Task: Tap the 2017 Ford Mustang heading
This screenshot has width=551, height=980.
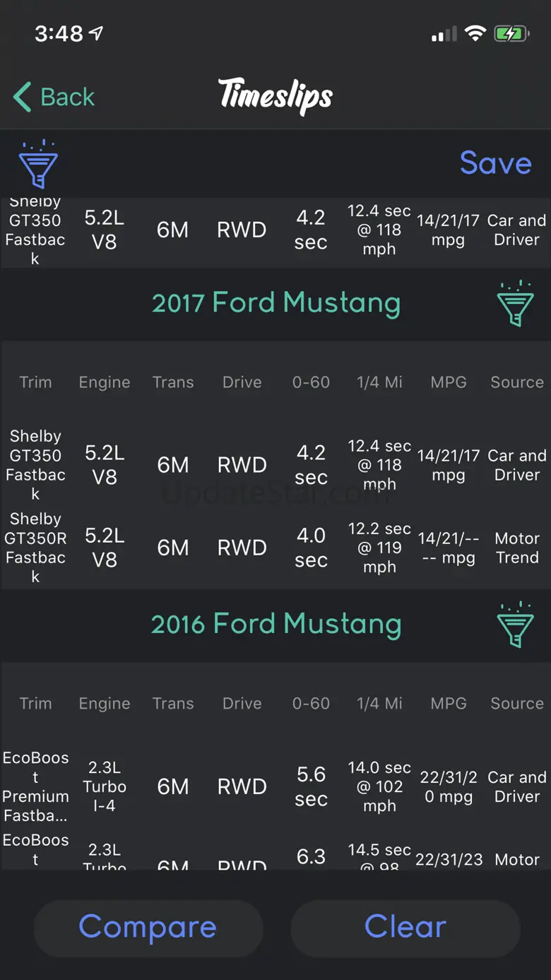Action: [276, 303]
